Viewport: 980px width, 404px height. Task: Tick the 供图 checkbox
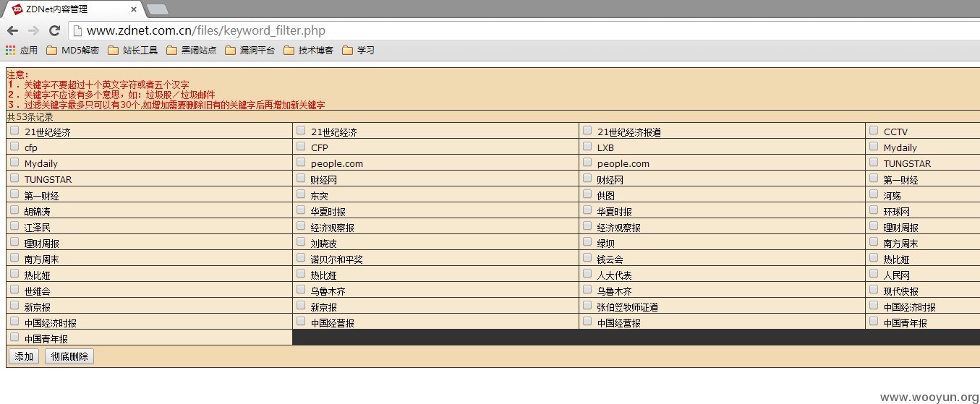[587, 194]
